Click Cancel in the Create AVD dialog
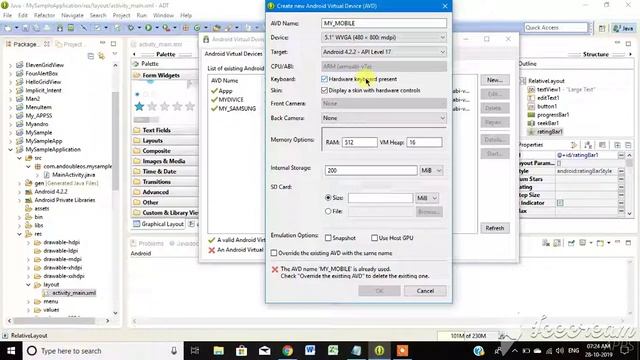 tap(425, 291)
